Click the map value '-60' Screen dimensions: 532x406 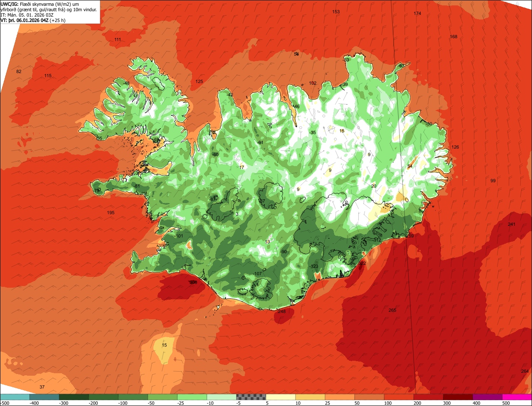coord(215,154)
